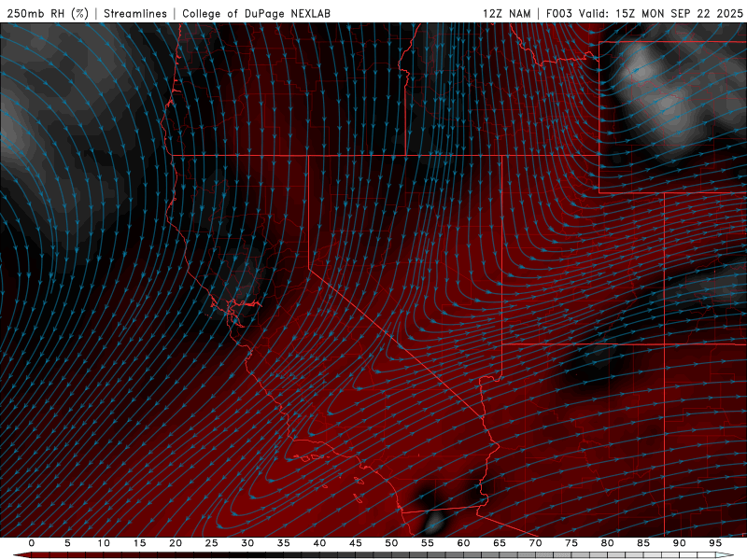The image size is (747, 560).
Task: Click the "15" label on the RH legend
Action: (x=139, y=543)
